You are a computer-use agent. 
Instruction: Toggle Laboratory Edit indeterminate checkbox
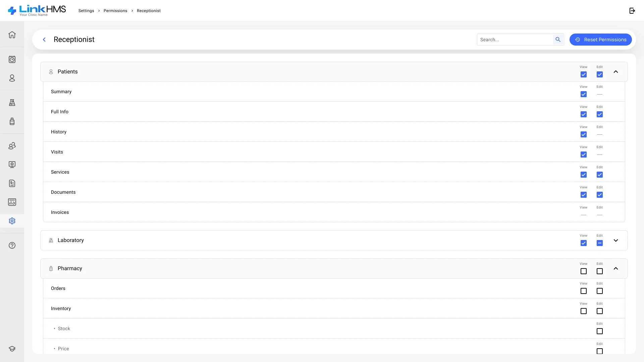pyautogui.click(x=600, y=243)
